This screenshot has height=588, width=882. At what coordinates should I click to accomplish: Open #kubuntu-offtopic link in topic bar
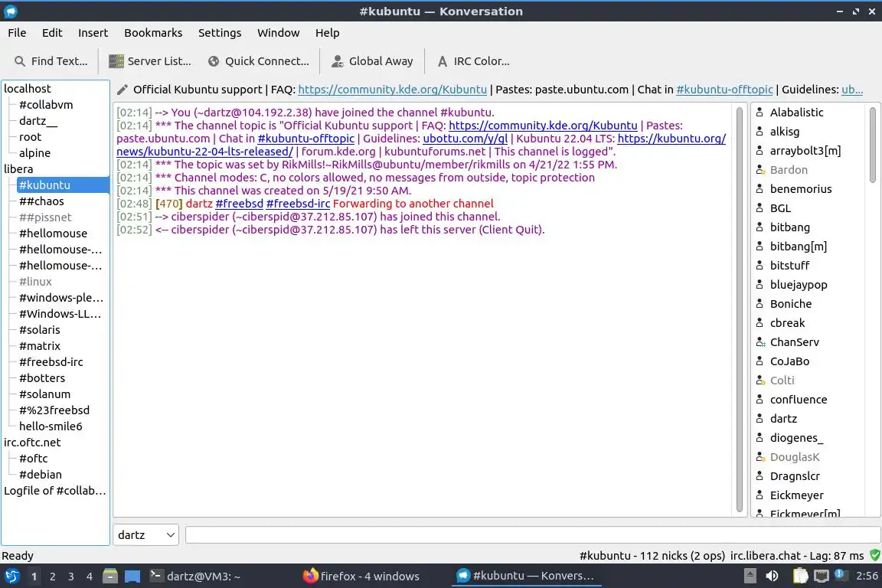tap(724, 90)
